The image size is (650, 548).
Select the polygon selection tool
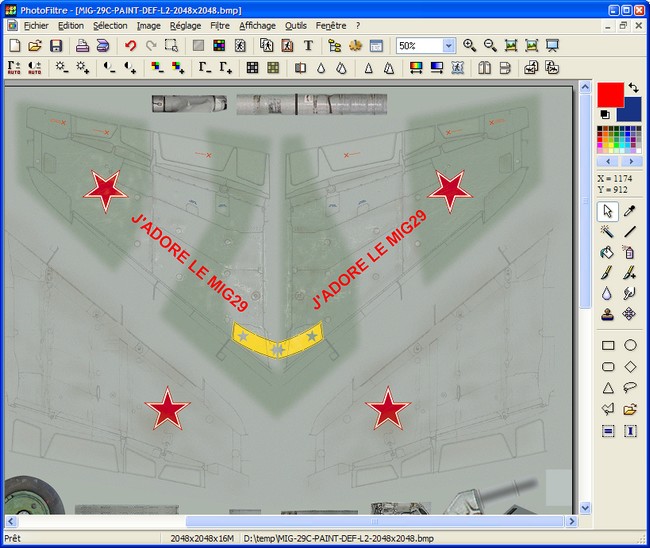[608, 410]
